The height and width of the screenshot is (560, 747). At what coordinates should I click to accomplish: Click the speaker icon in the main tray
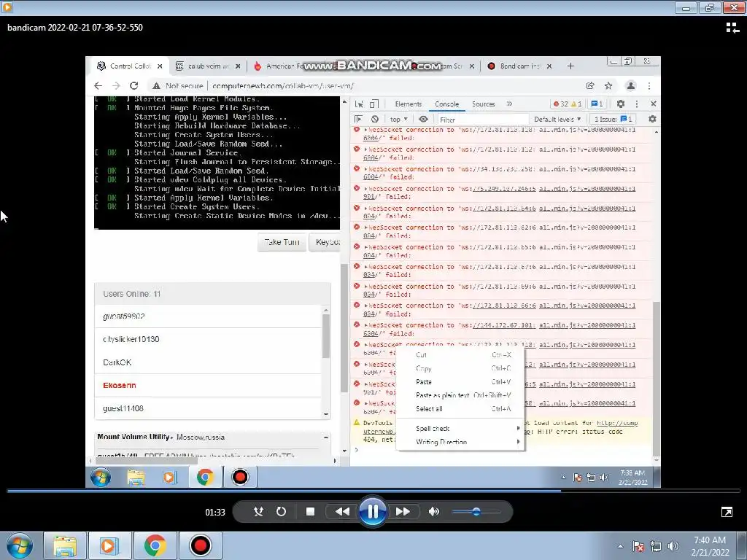pos(673,546)
